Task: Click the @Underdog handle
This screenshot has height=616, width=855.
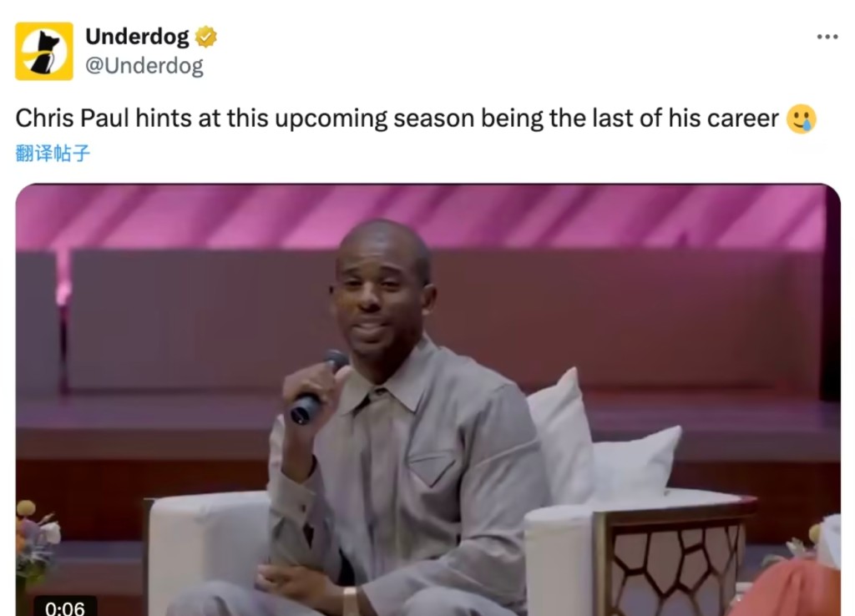Action: [144, 66]
